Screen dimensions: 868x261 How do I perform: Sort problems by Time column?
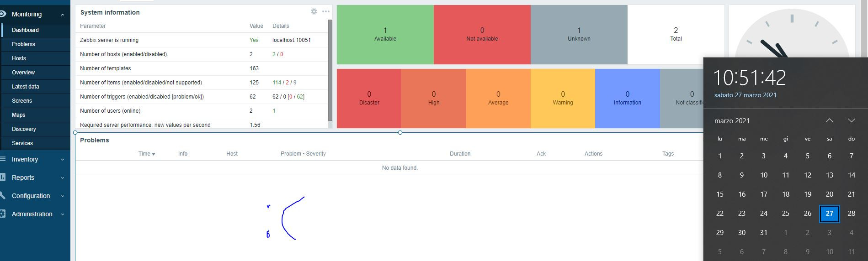tap(147, 154)
